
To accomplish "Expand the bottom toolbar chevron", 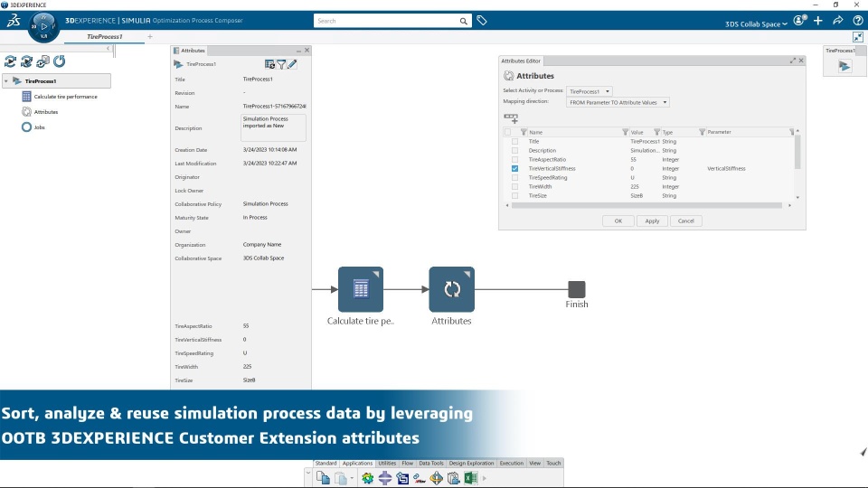I will click(x=308, y=474).
